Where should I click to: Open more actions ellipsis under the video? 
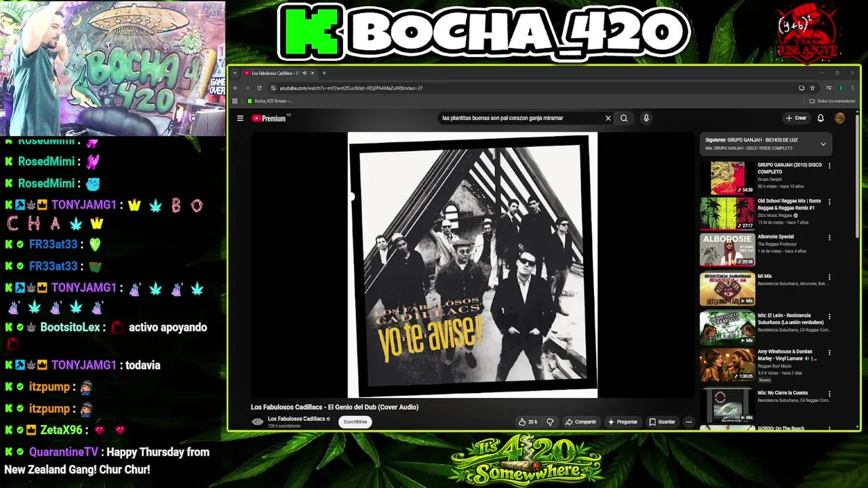tap(688, 422)
